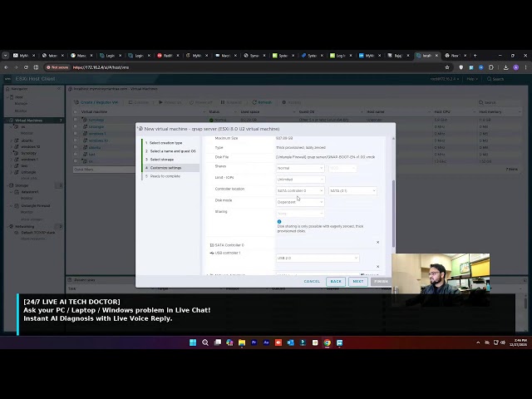Check the ubuntu VM row checkbox
This screenshot has width=532, height=399.
(76, 147)
